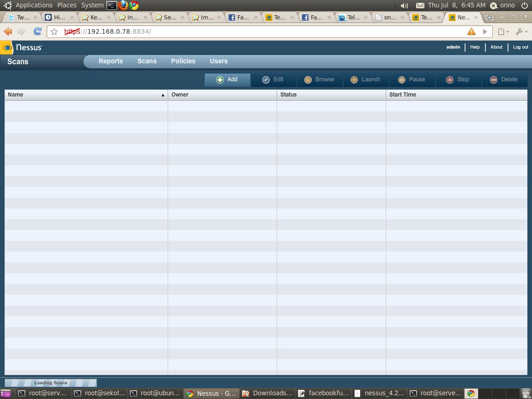Click the SSL warning triangle icon
This screenshot has height=399, width=532.
471,31
